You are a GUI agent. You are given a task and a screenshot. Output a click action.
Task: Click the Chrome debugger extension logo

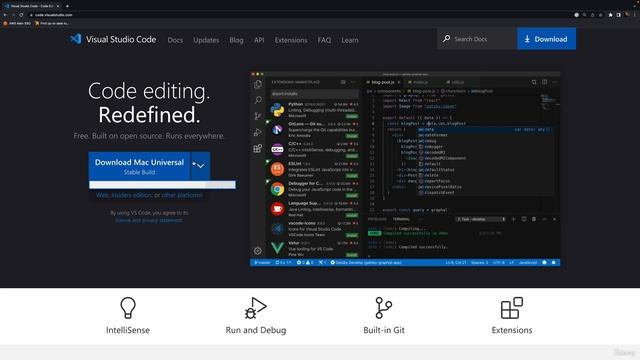(277, 189)
